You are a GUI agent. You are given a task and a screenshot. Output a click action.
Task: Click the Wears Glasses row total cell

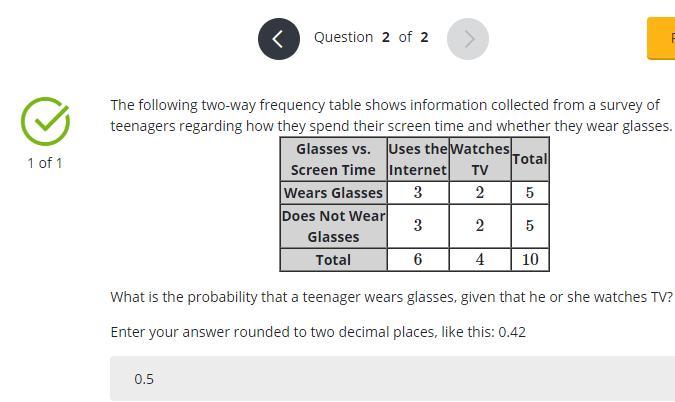pos(529,193)
